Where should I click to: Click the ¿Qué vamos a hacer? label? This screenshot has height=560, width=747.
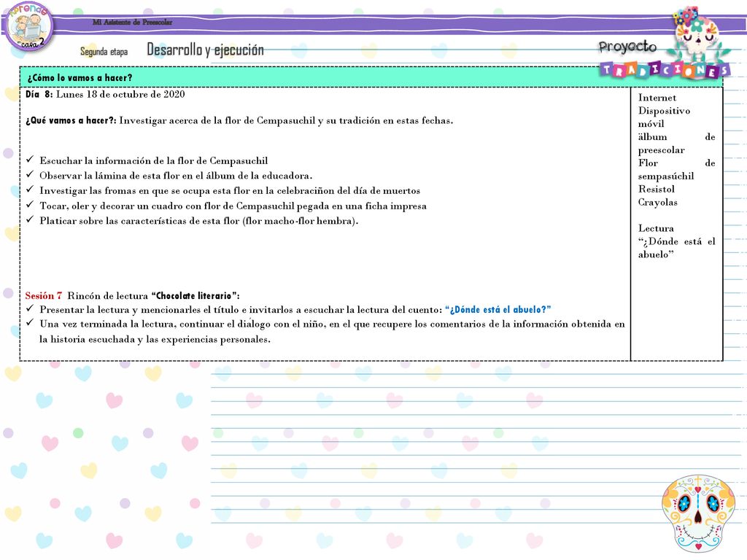click(71, 120)
